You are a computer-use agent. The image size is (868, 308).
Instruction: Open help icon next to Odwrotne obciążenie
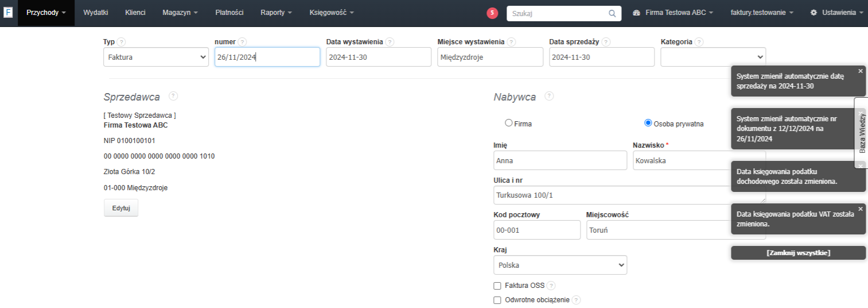(577, 300)
